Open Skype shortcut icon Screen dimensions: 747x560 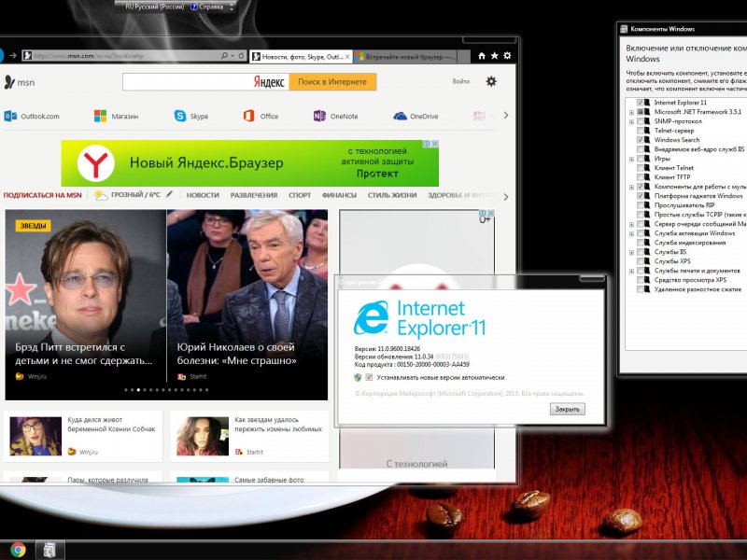180,116
